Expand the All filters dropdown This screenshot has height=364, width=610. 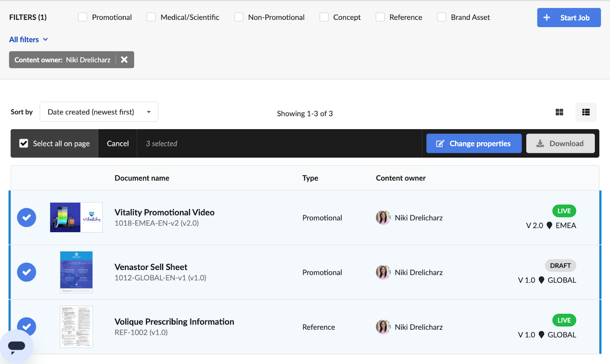29,40
